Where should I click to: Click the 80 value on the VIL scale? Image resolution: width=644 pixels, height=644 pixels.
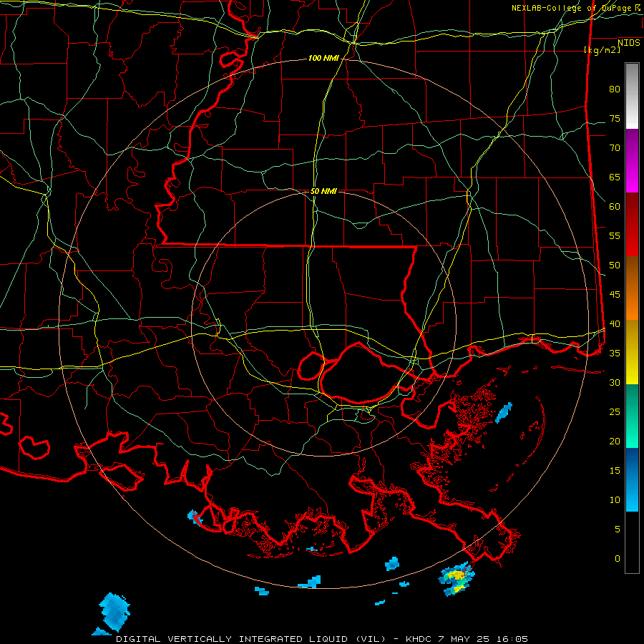(x=615, y=89)
